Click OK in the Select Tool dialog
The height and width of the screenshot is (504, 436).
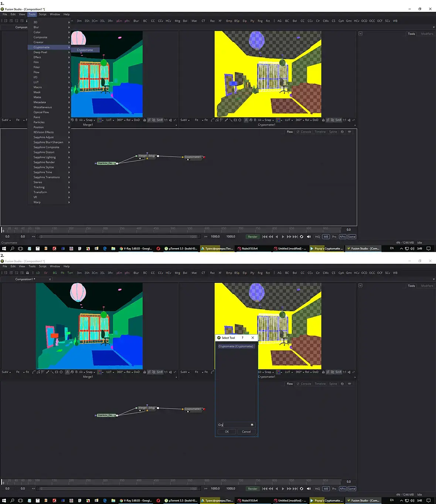click(x=227, y=432)
